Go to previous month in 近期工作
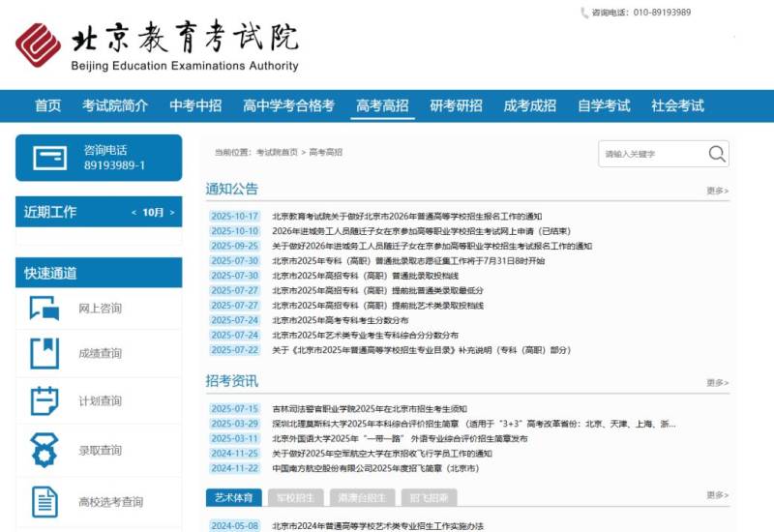This screenshot has height=532, width=774. coord(134,213)
